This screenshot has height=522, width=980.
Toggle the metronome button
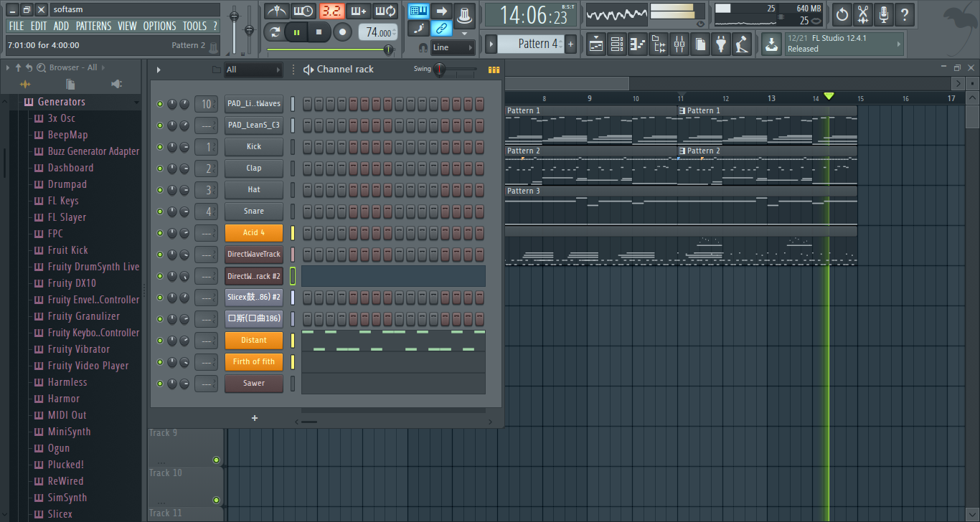(x=277, y=11)
